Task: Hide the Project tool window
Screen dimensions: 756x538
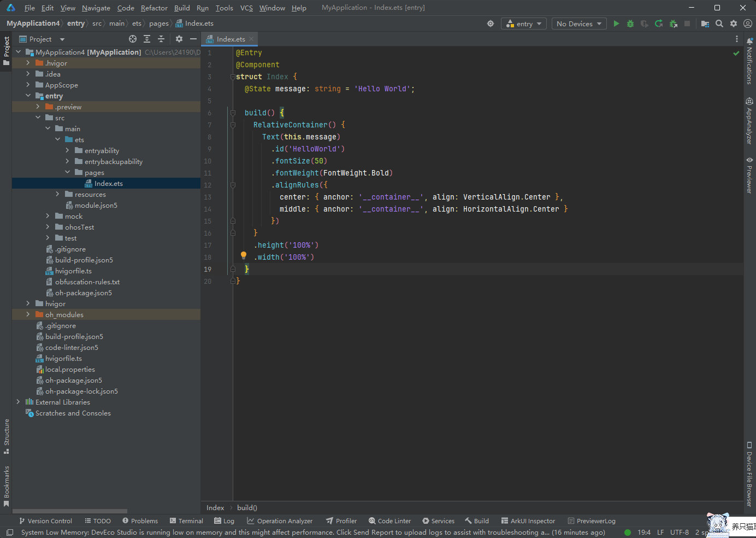Action: (x=193, y=39)
